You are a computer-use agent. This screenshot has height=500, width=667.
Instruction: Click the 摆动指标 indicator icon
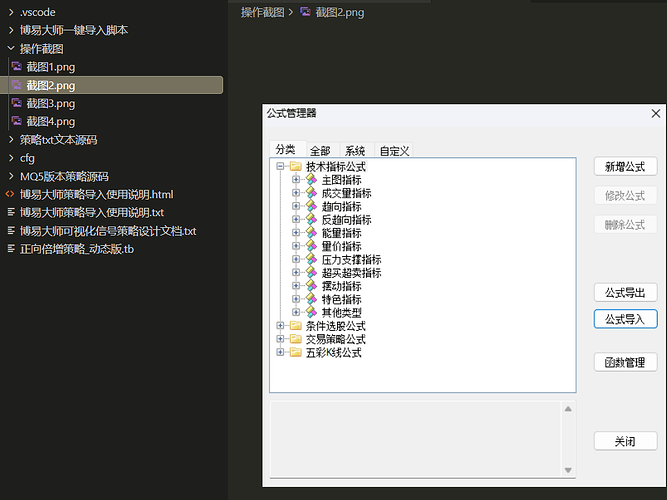pos(311,286)
